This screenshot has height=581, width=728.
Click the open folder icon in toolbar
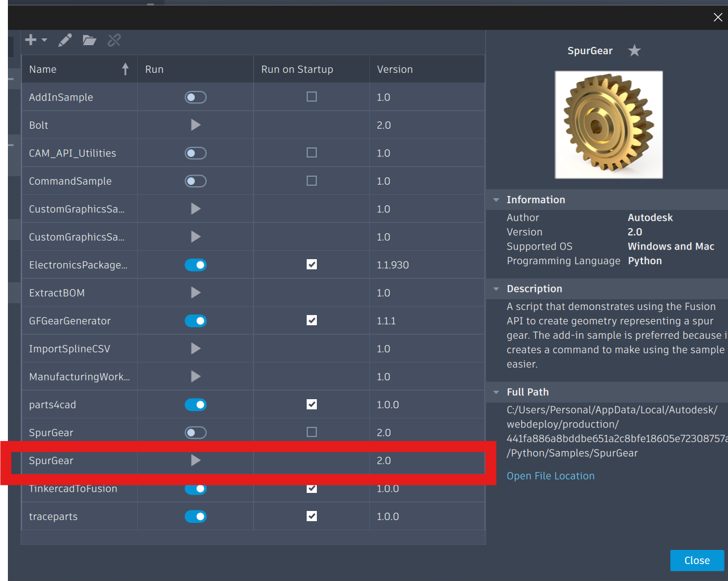pyautogui.click(x=89, y=40)
